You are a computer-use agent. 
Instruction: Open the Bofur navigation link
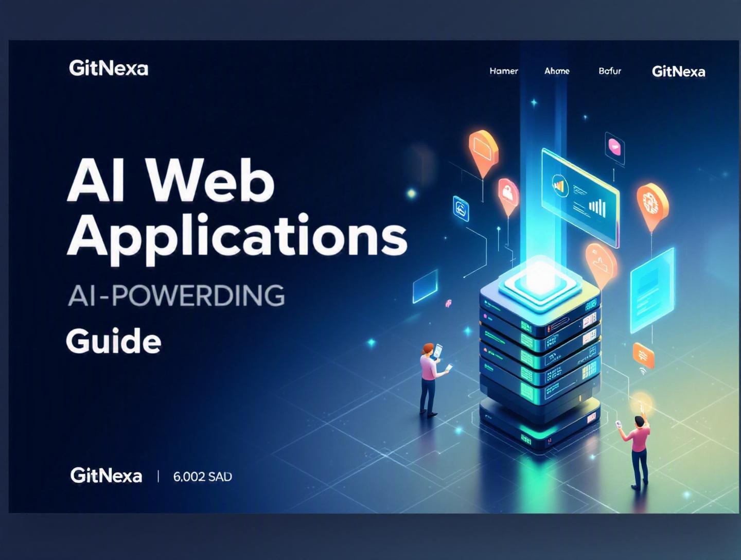610,71
